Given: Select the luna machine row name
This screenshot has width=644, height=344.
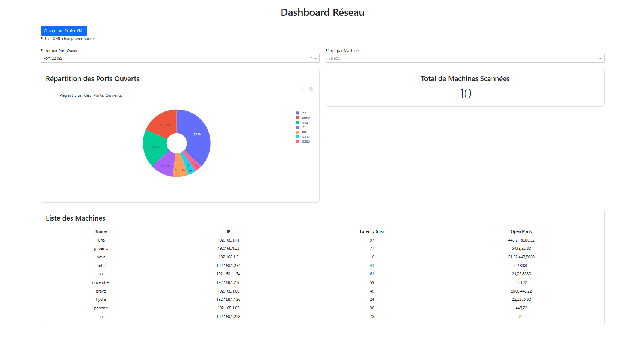Looking at the screenshot, I should [101, 240].
